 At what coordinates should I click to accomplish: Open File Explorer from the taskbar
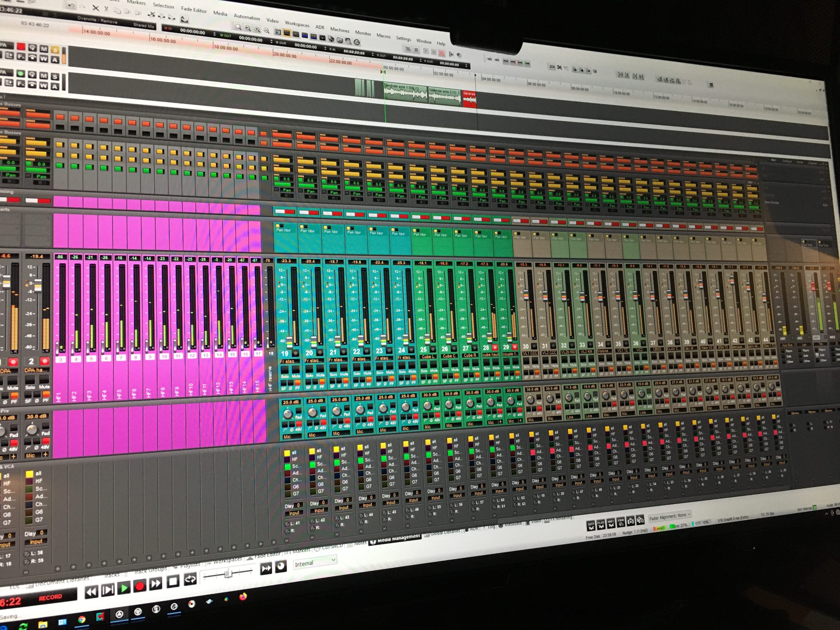coord(43,624)
